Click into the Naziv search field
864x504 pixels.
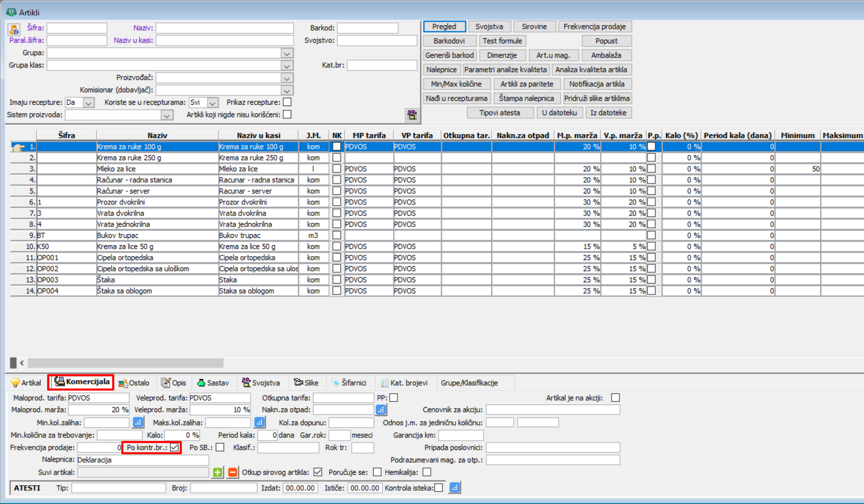point(225,28)
